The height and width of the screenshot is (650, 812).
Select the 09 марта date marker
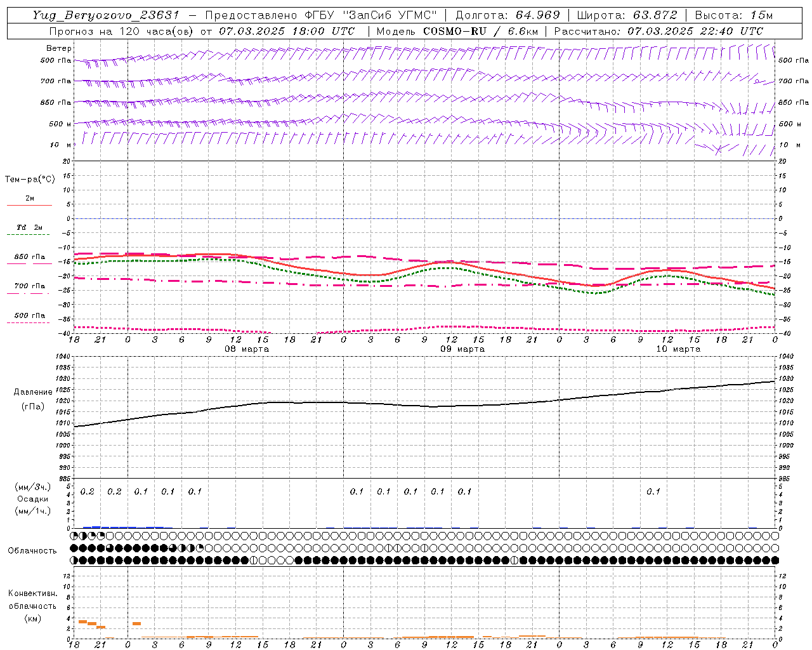(462, 349)
